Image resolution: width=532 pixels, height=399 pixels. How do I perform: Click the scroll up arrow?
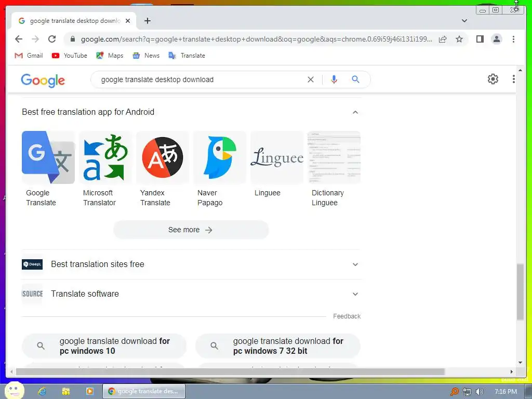[520, 70]
